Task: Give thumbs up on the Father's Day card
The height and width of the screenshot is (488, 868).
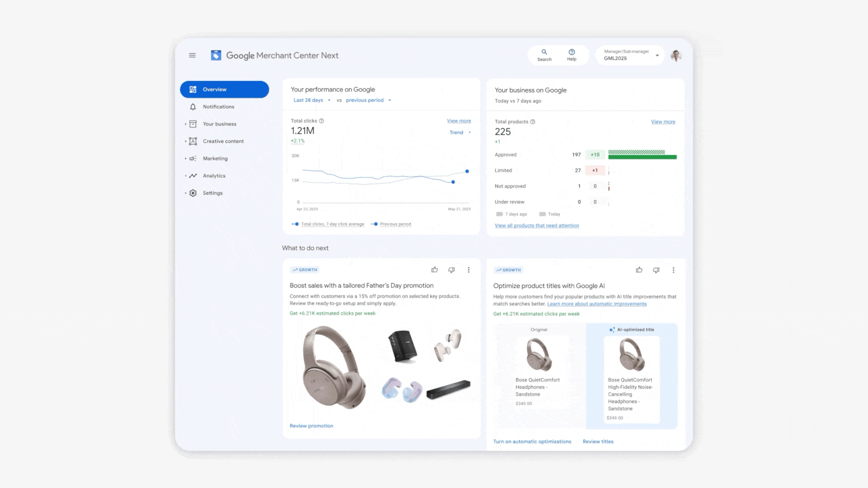Action: (x=435, y=269)
